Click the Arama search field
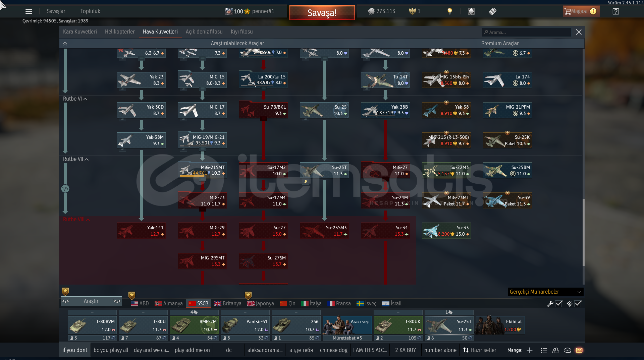Screen dimensions: 644x360 click(x=527, y=32)
